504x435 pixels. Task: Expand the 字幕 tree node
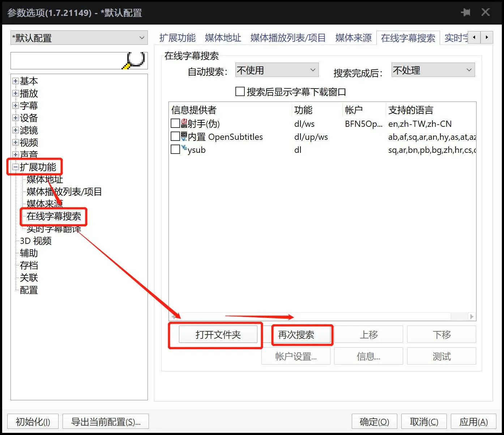[16, 105]
